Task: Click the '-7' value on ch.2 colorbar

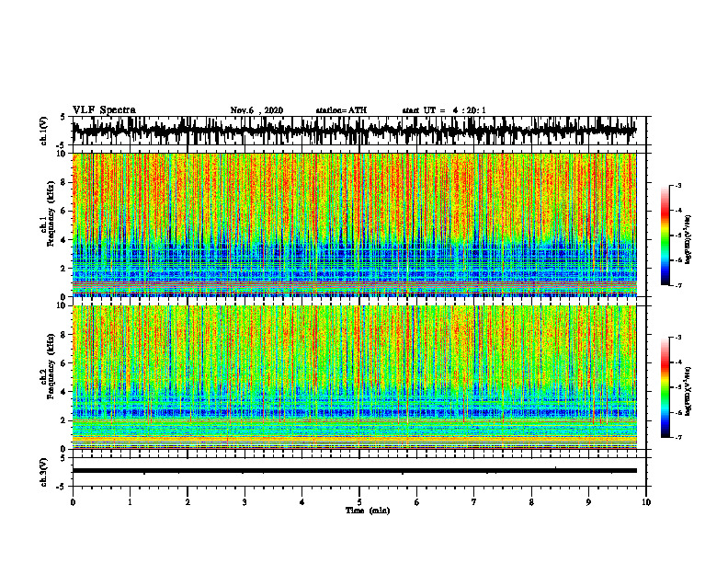Action: pos(677,437)
